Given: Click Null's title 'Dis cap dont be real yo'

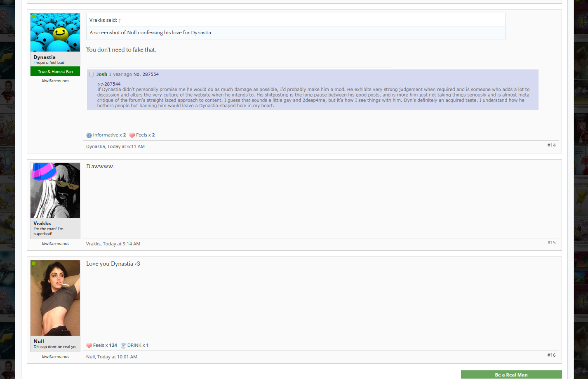Looking at the screenshot, I should 54,347.
